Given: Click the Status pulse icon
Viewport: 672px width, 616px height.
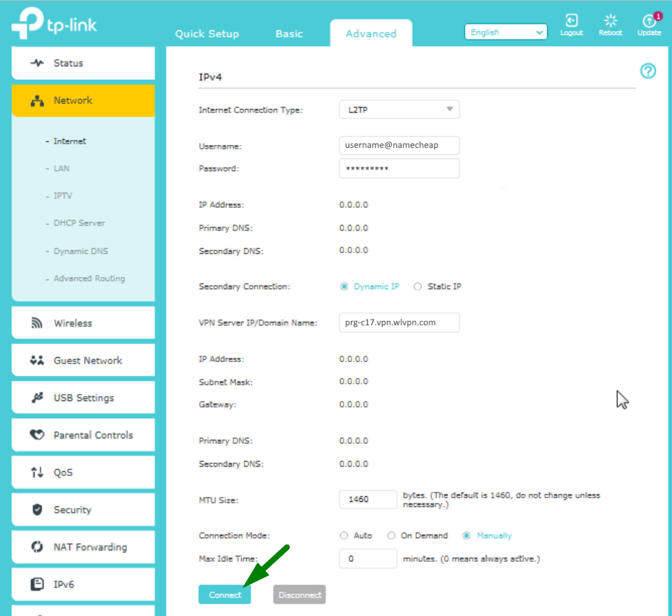Looking at the screenshot, I should (38, 63).
